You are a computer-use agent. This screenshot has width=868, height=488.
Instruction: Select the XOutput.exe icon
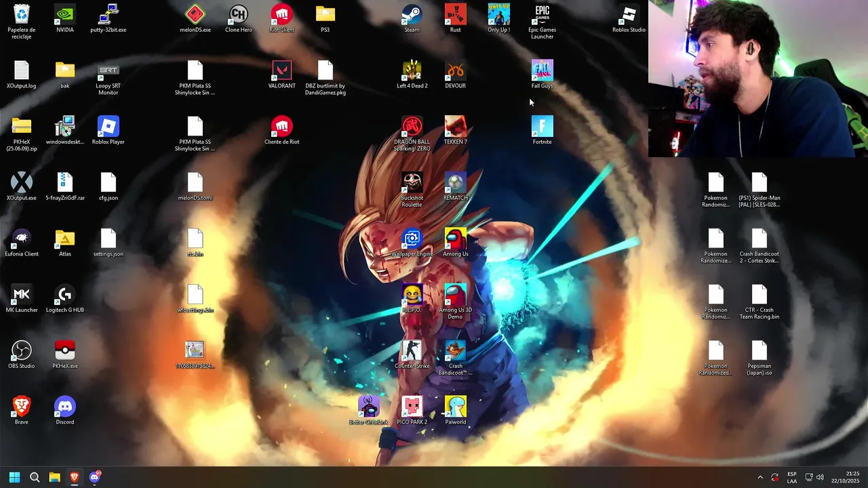pos(22,183)
